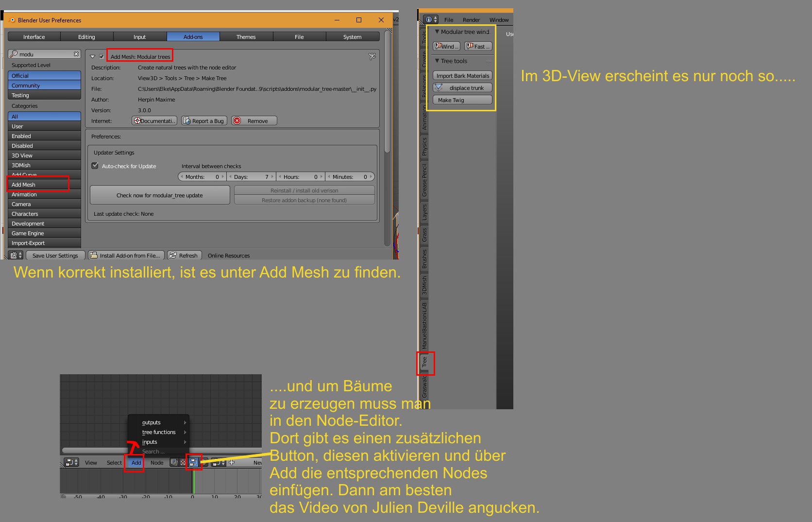The image size is (812, 522).
Task: Click Import Bark Materials
Action: click(462, 75)
